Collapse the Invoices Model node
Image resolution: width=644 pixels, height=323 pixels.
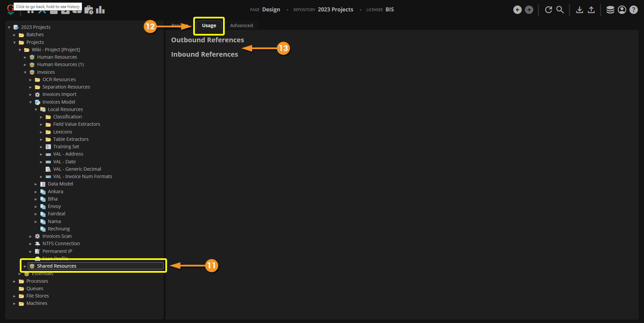point(31,102)
